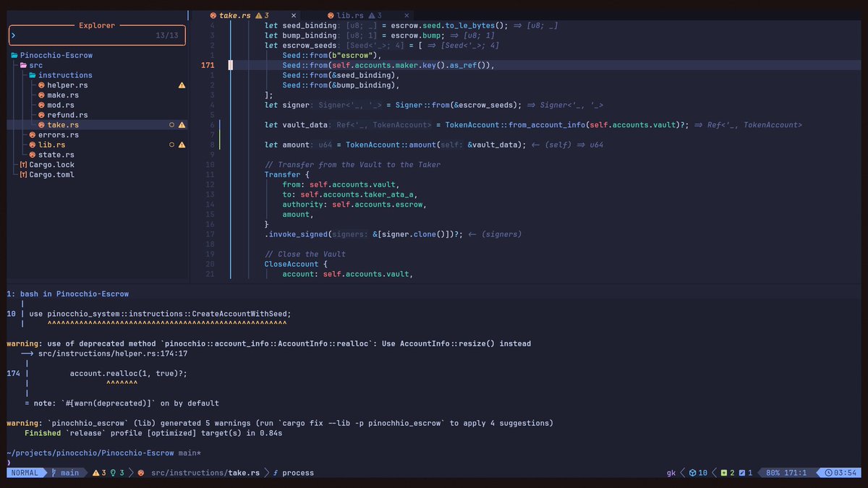Screen dimensions: 868x488
Task: Click the warning triangle on lib.rs row in Explorer
Action: point(182,145)
